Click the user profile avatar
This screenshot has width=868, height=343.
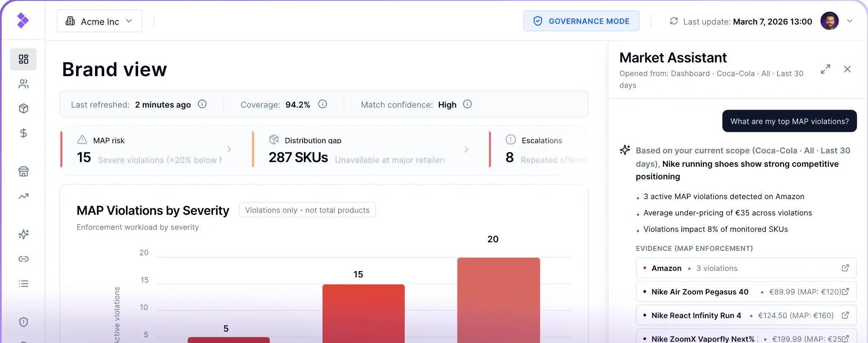click(x=829, y=21)
